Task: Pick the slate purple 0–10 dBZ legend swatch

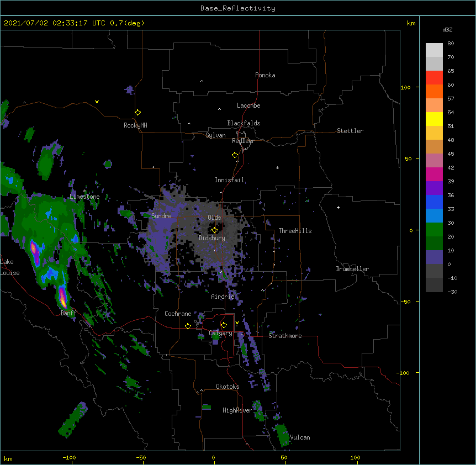Action: (x=434, y=257)
